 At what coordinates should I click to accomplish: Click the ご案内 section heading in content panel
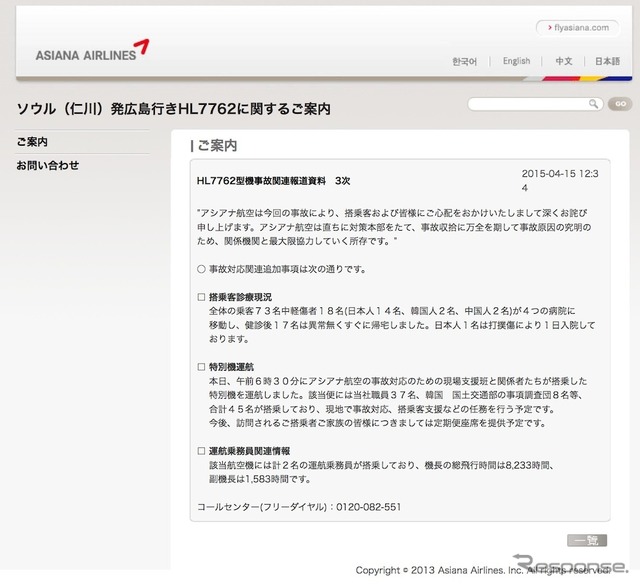click(217, 146)
